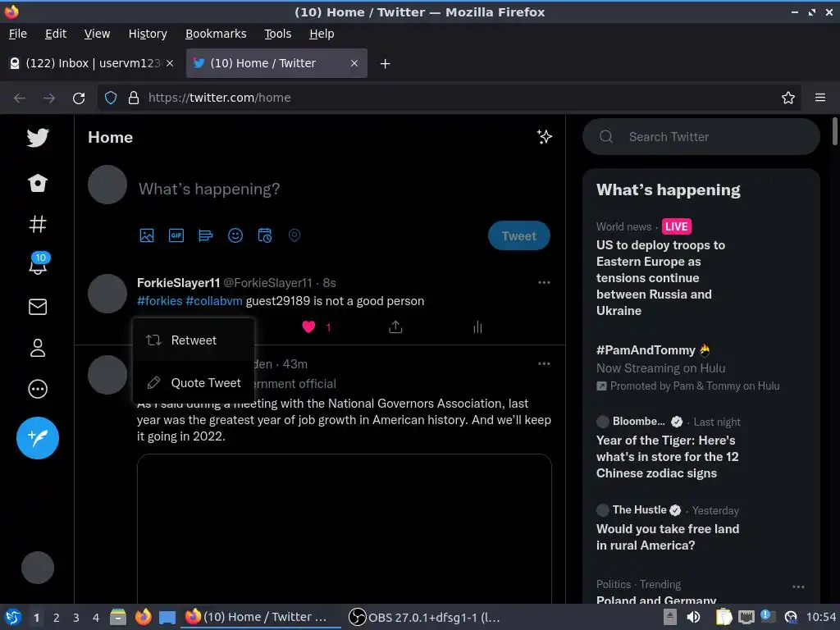Image resolution: width=840 pixels, height=630 pixels.
Task: Open file manager taskbar quick-launch icon
Action: (118, 617)
